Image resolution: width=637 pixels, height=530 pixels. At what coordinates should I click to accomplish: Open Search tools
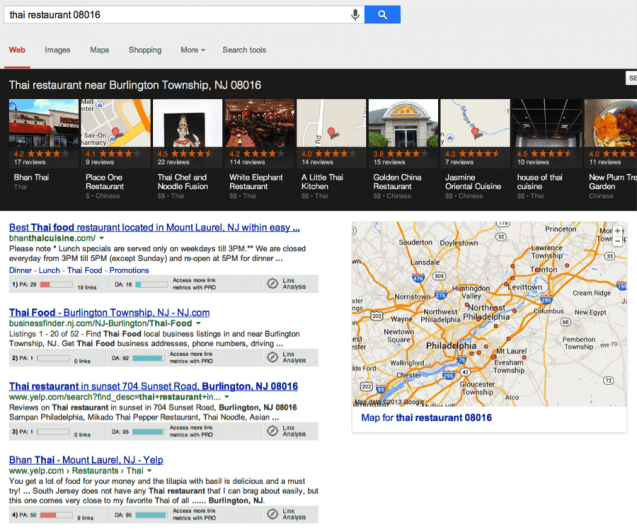point(244,50)
